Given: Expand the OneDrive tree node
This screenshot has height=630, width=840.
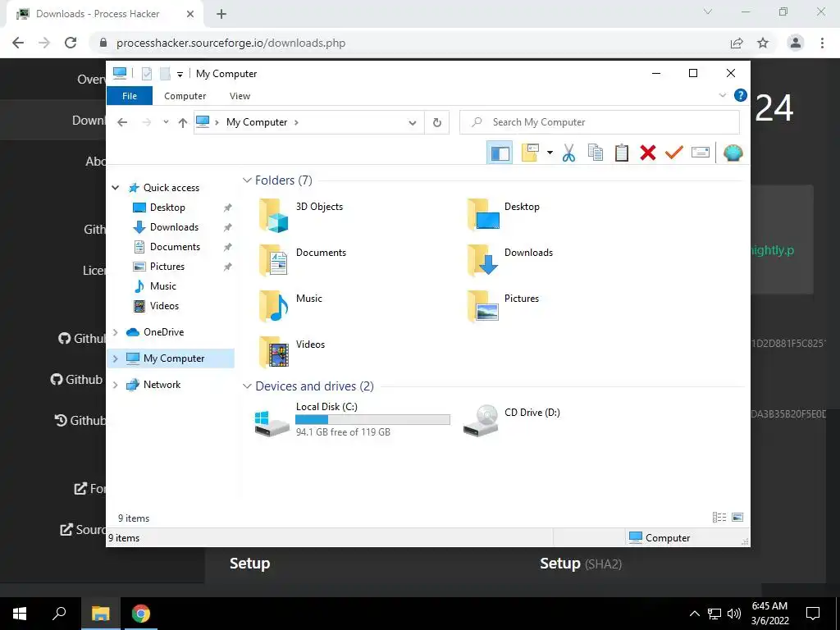Looking at the screenshot, I should [x=115, y=332].
